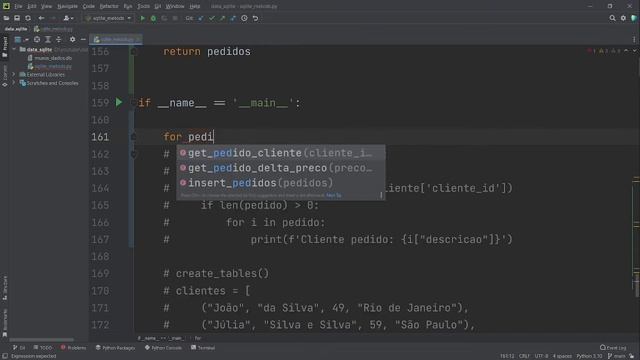Open the Refactor menu
This screenshot has height=360, width=640.
point(109,6)
